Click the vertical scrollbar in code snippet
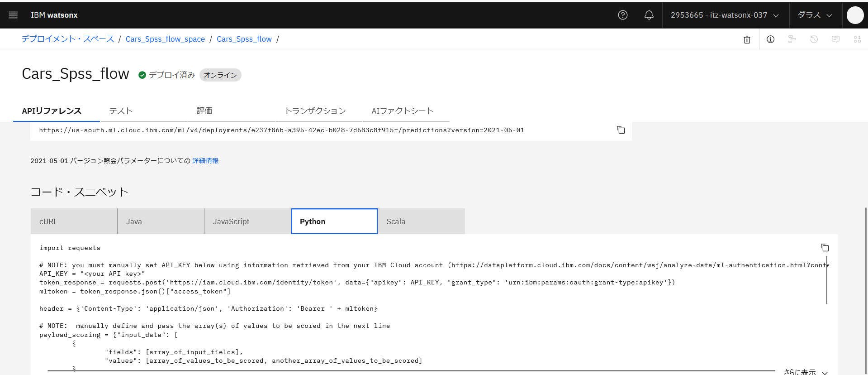Image resolution: width=868 pixels, height=375 pixels. coord(826,281)
